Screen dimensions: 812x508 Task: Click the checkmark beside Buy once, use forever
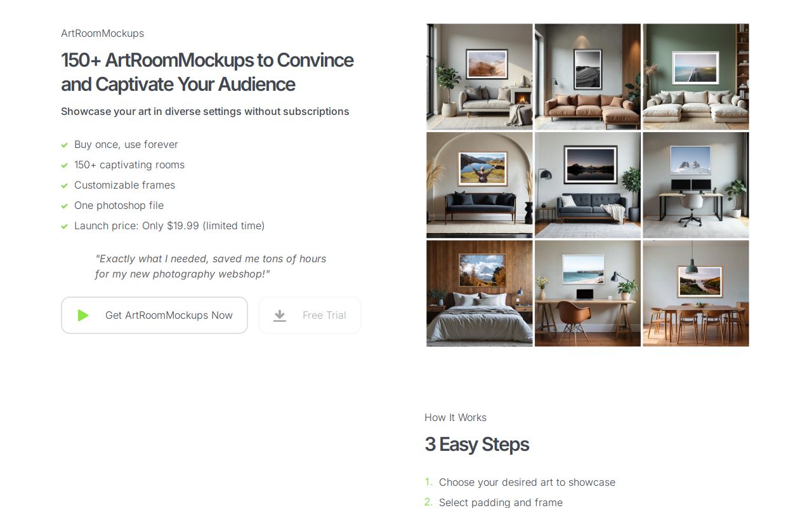pos(64,145)
